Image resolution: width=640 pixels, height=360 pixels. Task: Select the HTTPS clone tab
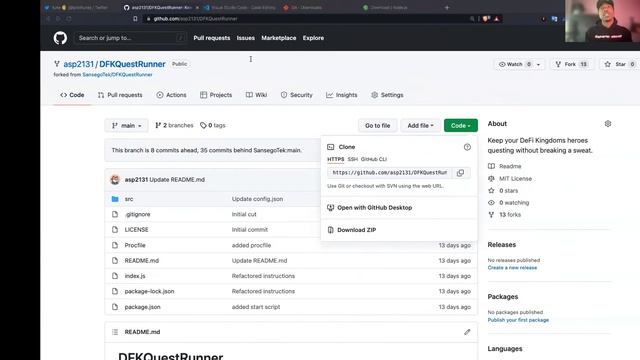(336, 159)
